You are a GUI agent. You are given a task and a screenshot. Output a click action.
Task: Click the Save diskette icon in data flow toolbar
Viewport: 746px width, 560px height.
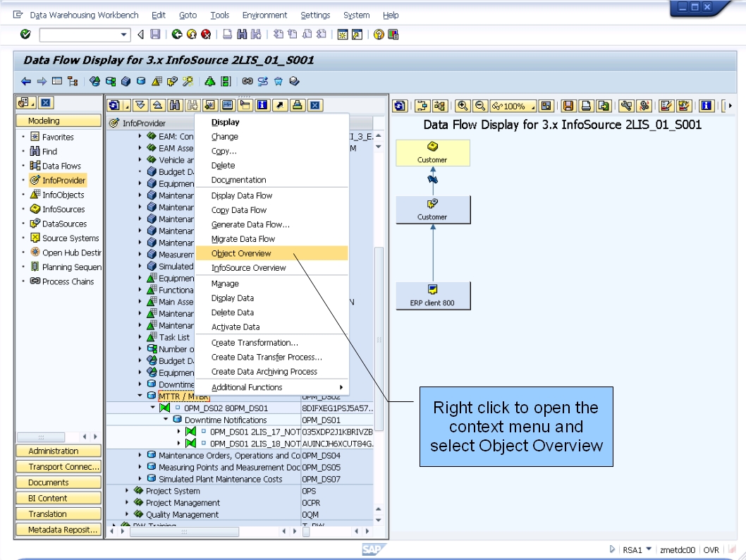click(x=568, y=106)
